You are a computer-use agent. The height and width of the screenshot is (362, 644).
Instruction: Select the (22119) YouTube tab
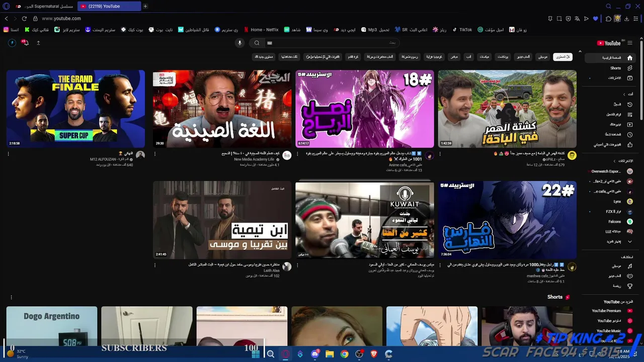pyautogui.click(x=109, y=7)
